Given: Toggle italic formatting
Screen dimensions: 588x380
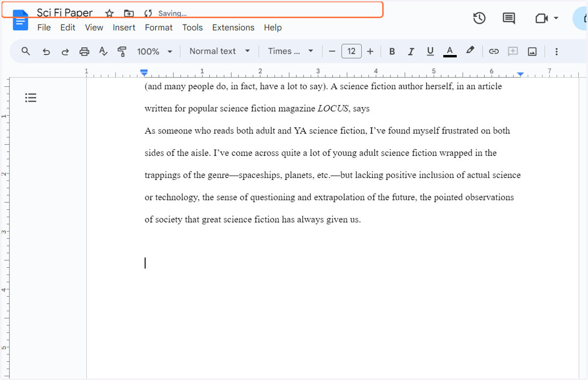Looking at the screenshot, I should click(411, 51).
